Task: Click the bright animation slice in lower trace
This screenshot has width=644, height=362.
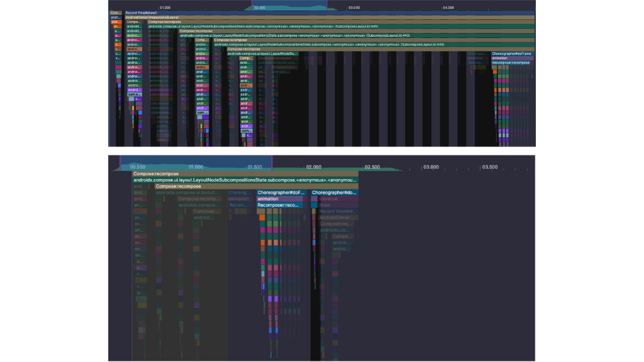Action: (279, 199)
